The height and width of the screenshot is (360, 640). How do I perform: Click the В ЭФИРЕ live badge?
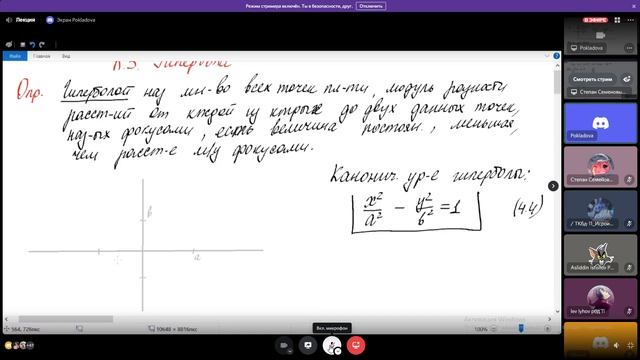click(x=596, y=20)
